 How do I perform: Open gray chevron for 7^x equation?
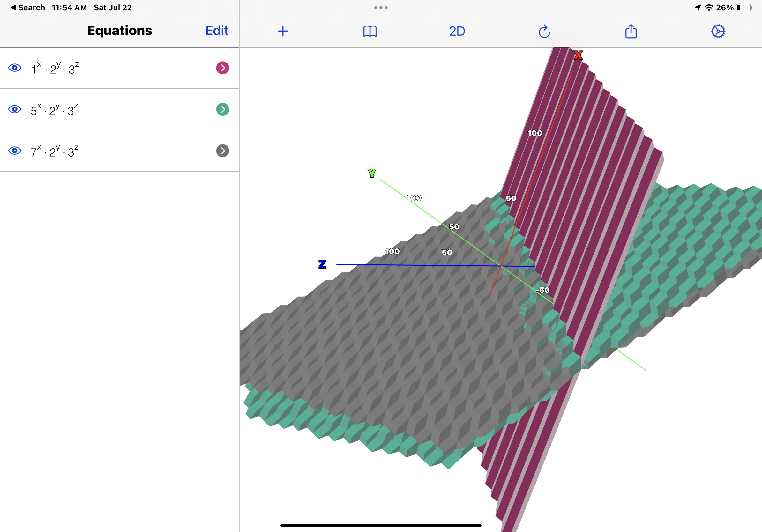[222, 151]
